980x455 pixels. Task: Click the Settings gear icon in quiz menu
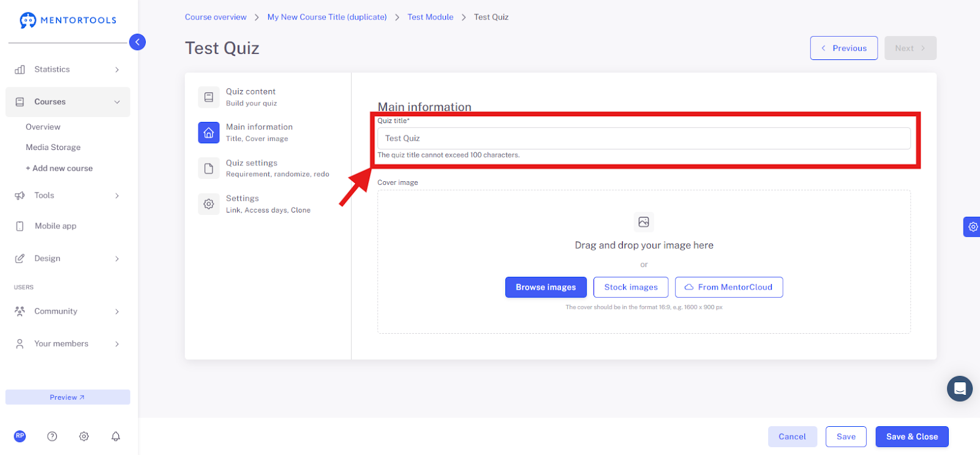coord(209,204)
